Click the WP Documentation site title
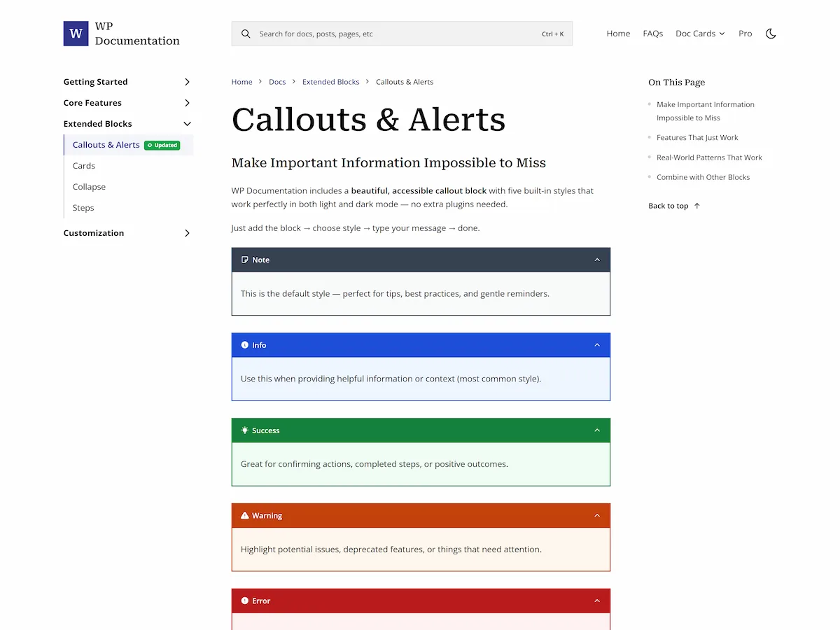Screen dimensions: 840x630 (137, 34)
